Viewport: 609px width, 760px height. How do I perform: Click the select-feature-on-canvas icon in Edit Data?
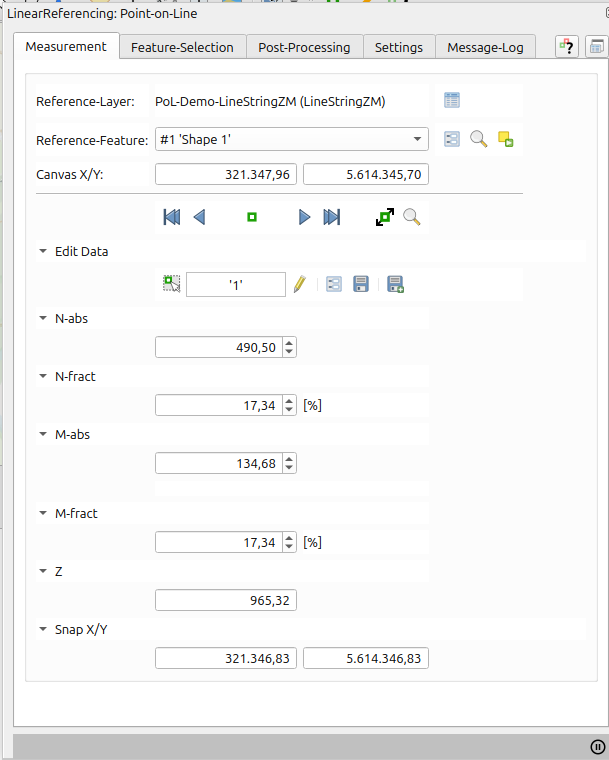172,285
